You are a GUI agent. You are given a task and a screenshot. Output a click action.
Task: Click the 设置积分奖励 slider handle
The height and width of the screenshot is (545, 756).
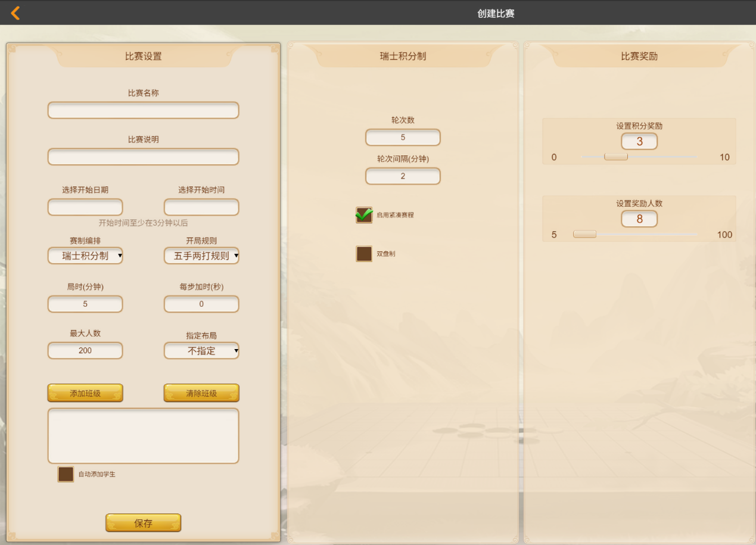tap(615, 157)
